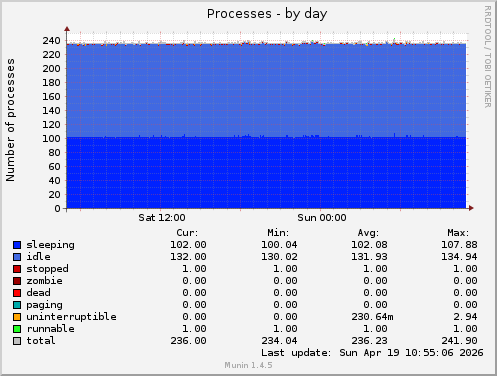Click the 'idle' legend label
Image resolution: width=497 pixels, height=376 pixels.
pyautogui.click(x=38, y=257)
